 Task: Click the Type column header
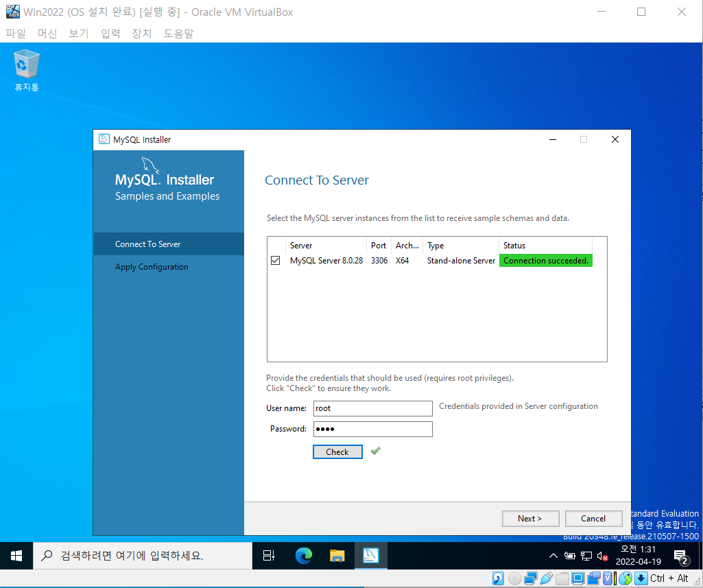coord(460,246)
